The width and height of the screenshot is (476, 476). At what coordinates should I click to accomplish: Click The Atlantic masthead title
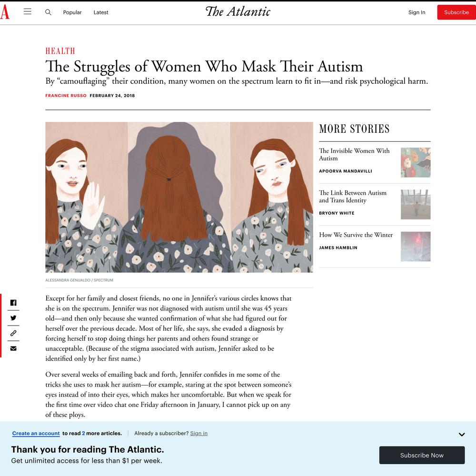[238, 11]
